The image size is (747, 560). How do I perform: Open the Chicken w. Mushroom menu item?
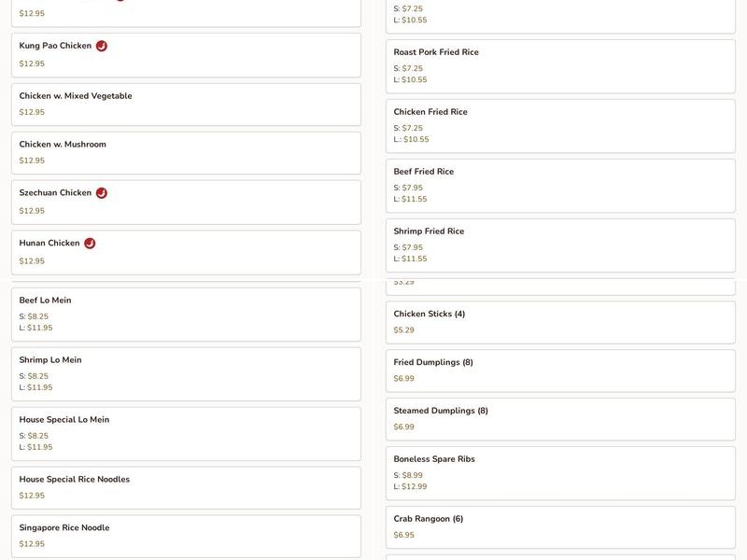(186, 152)
